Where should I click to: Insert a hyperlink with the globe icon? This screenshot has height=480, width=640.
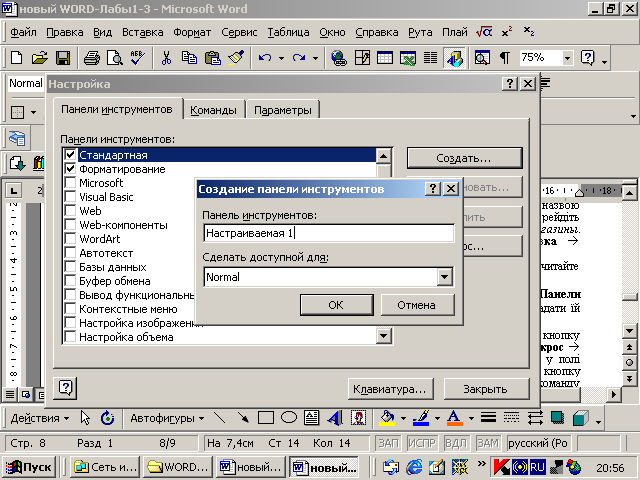pos(339,58)
